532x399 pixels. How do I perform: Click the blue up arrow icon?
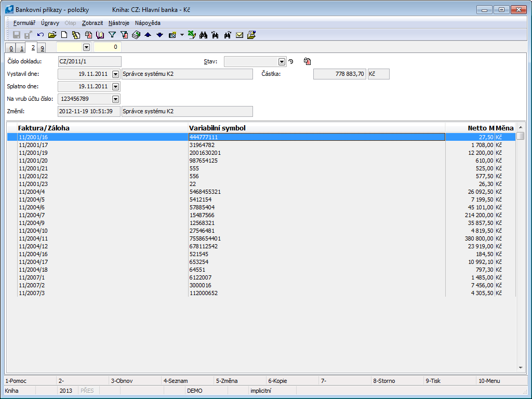pos(148,35)
